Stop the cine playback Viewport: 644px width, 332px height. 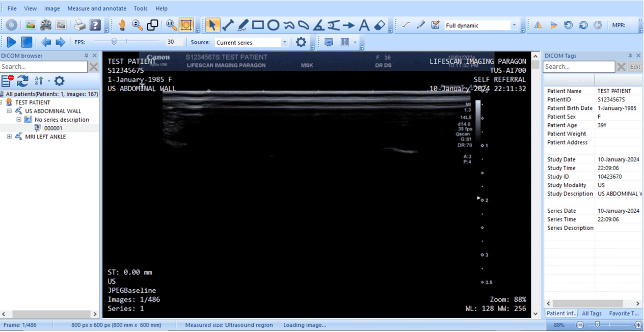tap(26, 42)
